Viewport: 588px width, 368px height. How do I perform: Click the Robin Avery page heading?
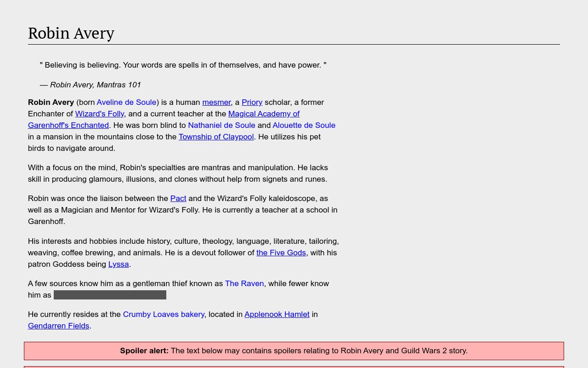(71, 33)
